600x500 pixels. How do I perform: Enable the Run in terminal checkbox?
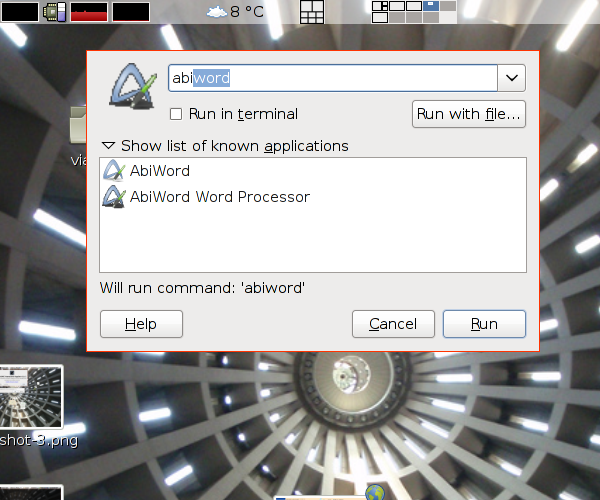pos(176,114)
